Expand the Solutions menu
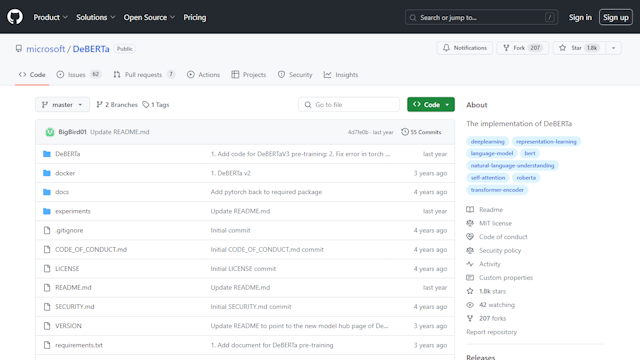640x360 pixels. [x=96, y=17]
